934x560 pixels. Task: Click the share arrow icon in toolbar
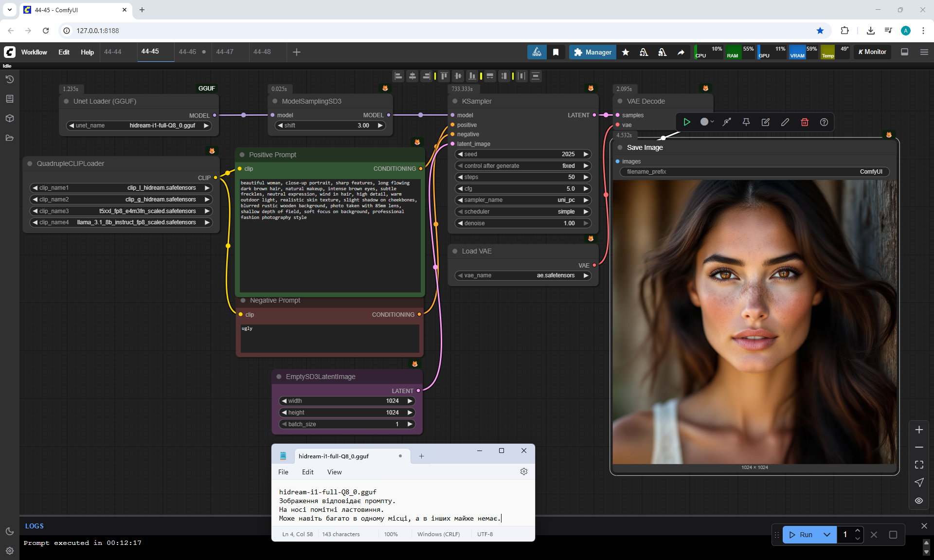pyautogui.click(x=681, y=52)
